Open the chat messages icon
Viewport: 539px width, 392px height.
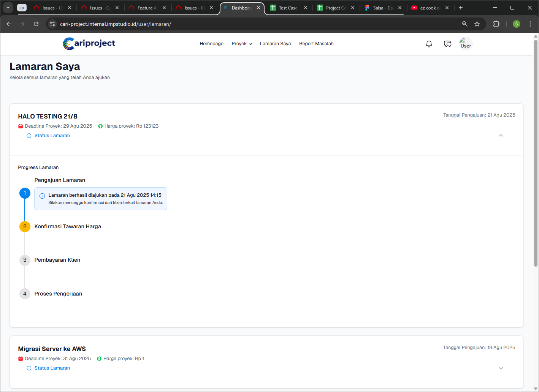click(x=447, y=44)
